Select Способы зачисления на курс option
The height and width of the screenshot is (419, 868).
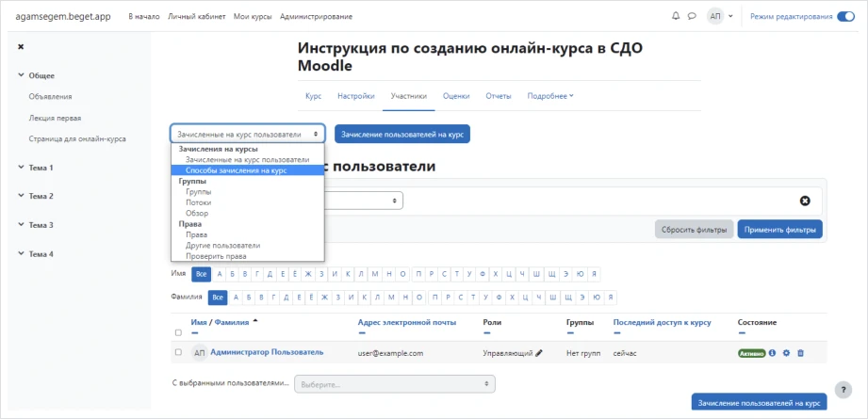click(x=248, y=170)
